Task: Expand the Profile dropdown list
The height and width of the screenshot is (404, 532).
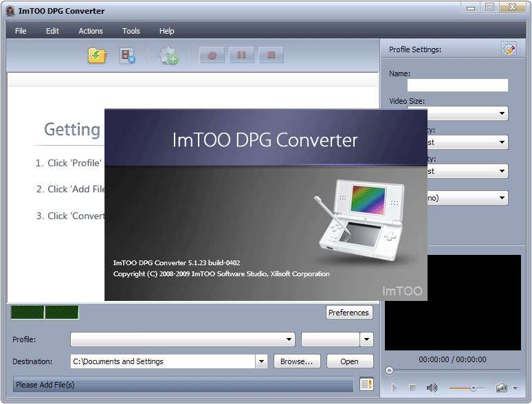Action: 290,339
